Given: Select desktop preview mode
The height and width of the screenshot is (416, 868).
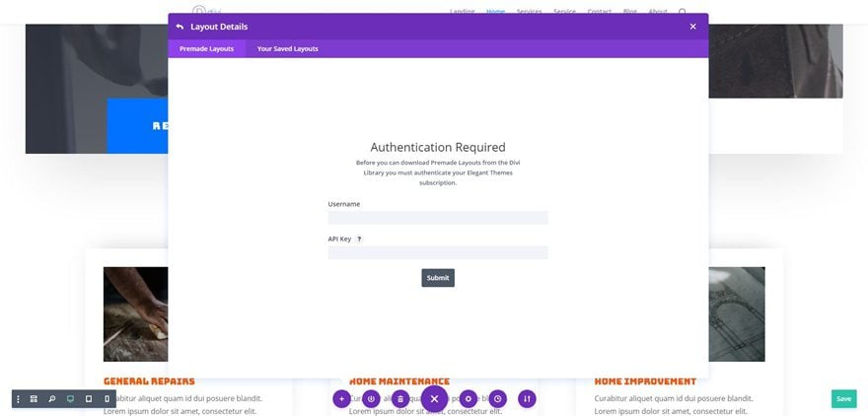Looking at the screenshot, I should tap(70, 399).
